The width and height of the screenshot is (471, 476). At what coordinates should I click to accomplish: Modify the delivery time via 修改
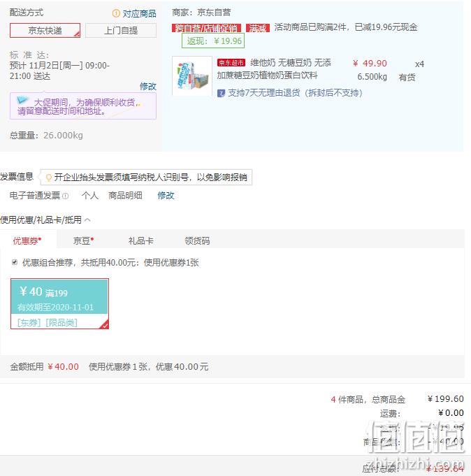click(x=148, y=86)
